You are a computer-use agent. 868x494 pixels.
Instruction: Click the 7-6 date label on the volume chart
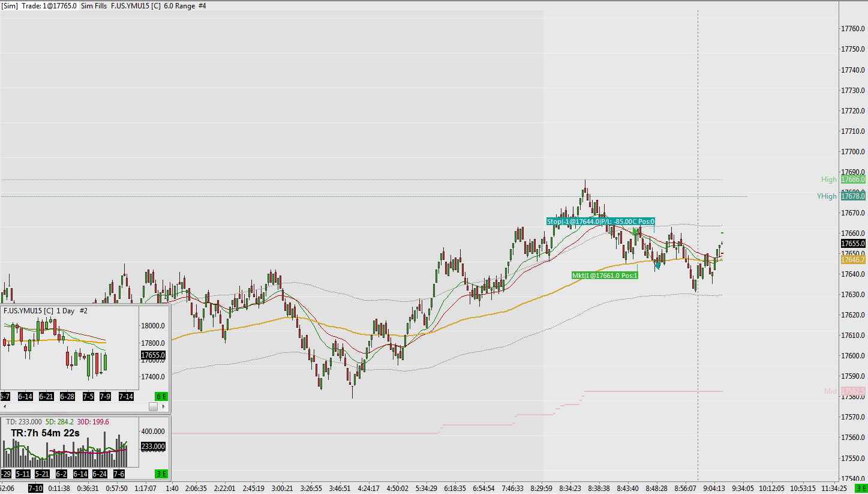click(x=118, y=474)
